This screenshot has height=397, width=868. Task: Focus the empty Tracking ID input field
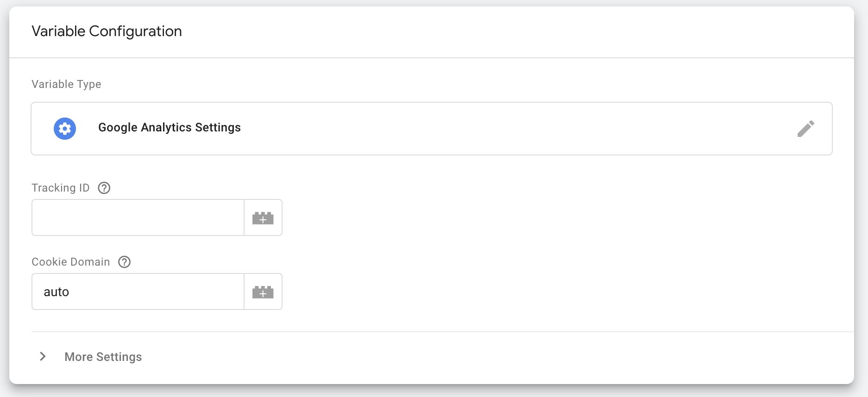click(x=138, y=217)
